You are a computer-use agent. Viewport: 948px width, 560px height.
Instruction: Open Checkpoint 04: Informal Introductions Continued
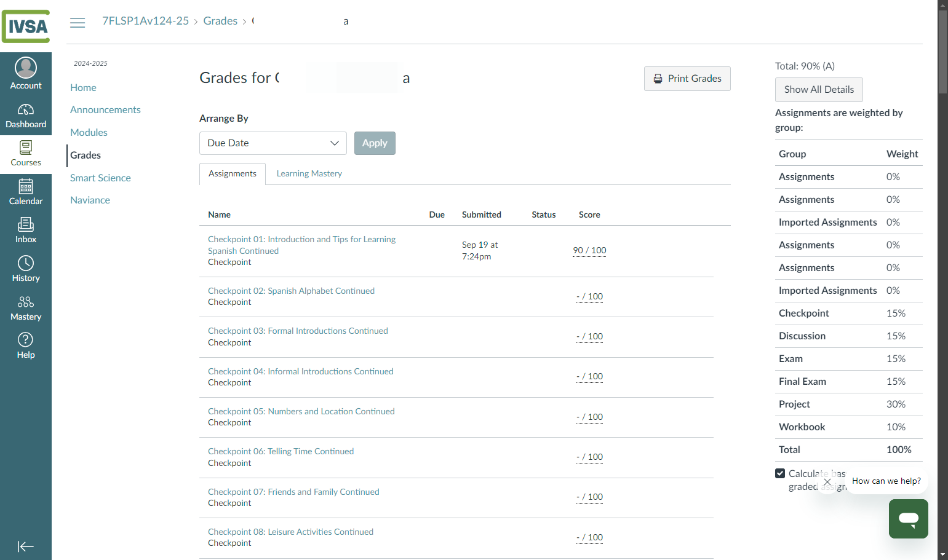tap(300, 371)
